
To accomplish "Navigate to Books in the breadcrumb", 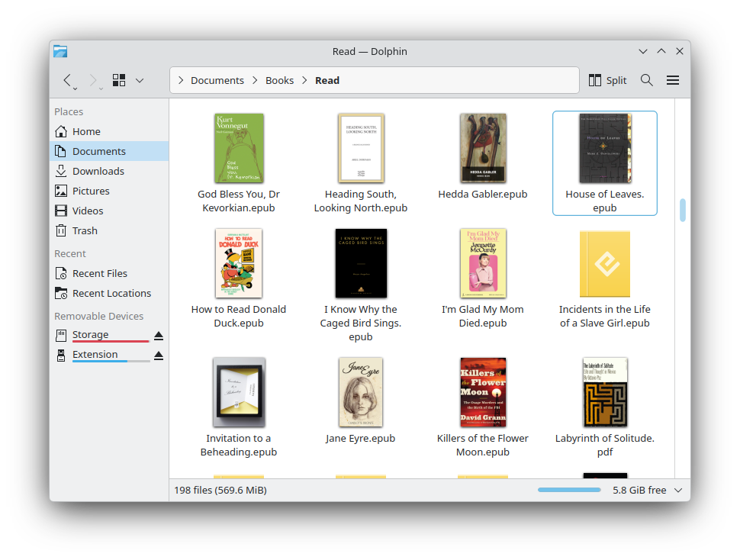I will pos(279,80).
